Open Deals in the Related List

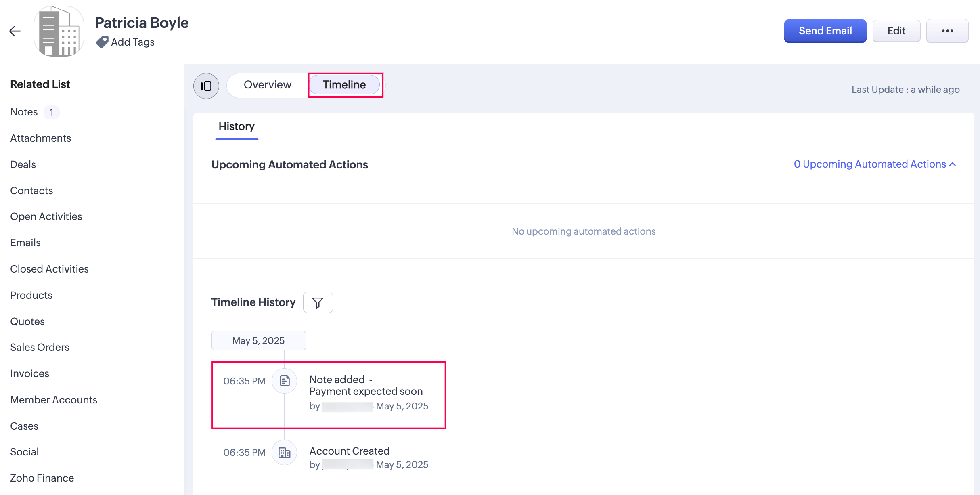[23, 164]
